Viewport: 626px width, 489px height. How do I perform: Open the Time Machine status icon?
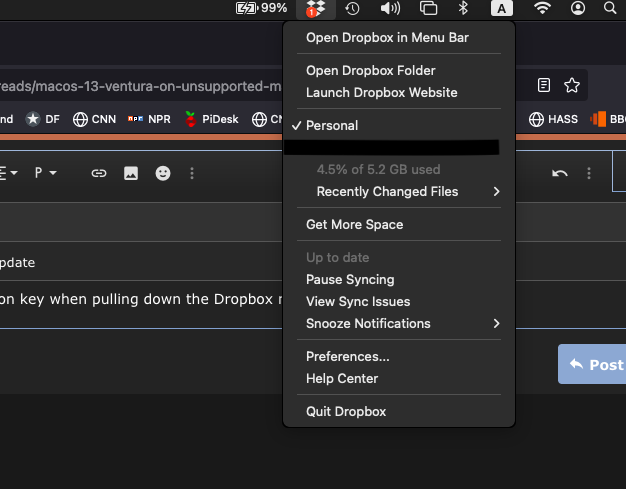(352, 9)
